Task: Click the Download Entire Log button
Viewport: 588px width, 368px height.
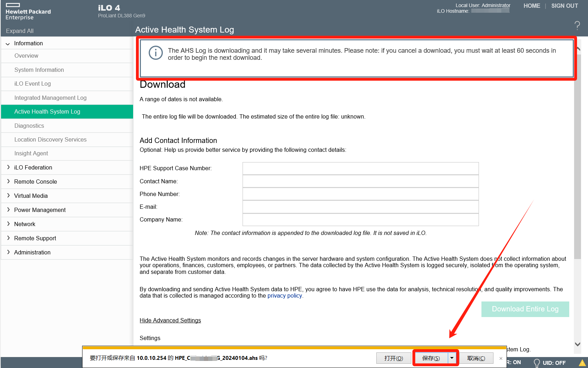Action: tap(525, 309)
